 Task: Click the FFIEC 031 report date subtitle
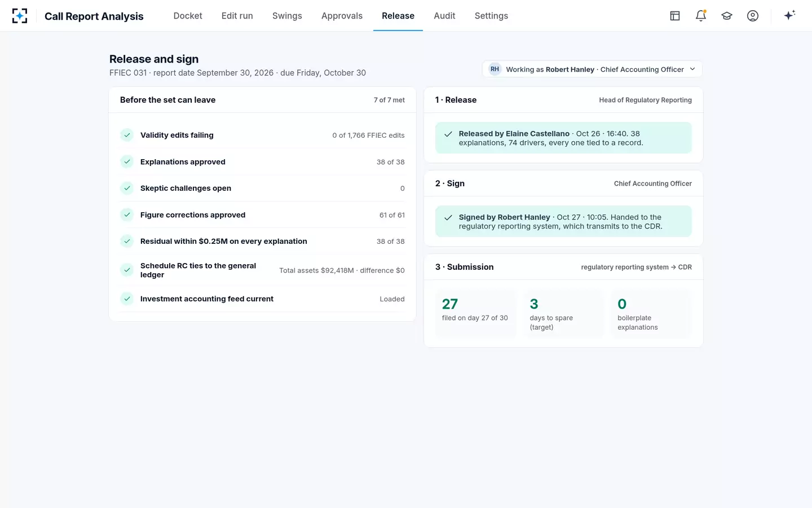(237, 73)
